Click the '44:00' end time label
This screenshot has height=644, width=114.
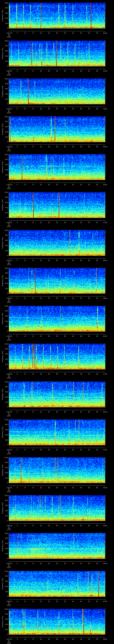pos(105,487)
